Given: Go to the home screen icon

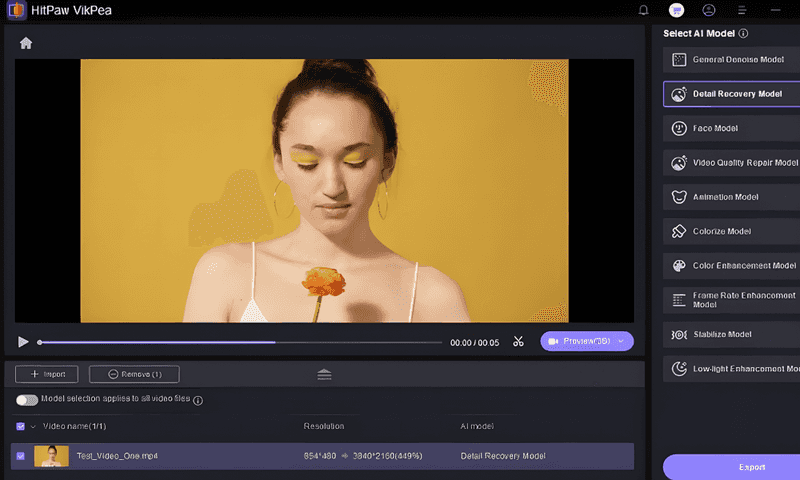Looking at the screenshot, I should tap(26, 43).
